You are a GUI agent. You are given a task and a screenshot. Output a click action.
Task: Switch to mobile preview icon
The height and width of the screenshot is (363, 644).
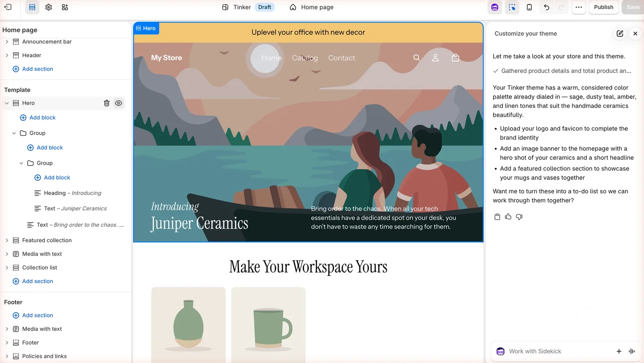tap(529, 7)
